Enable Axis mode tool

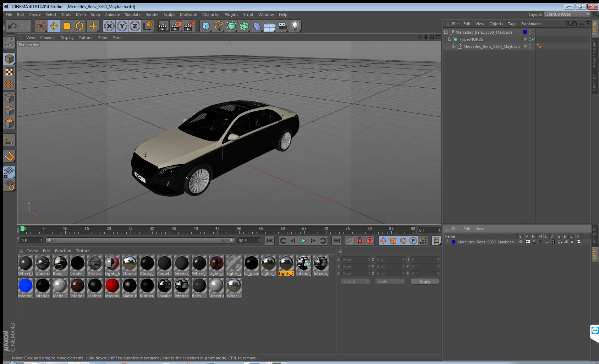[x=10, y=140]
